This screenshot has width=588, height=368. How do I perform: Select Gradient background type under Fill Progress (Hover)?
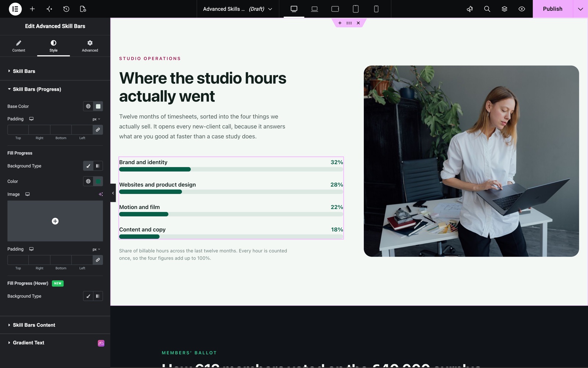[98, 296]
